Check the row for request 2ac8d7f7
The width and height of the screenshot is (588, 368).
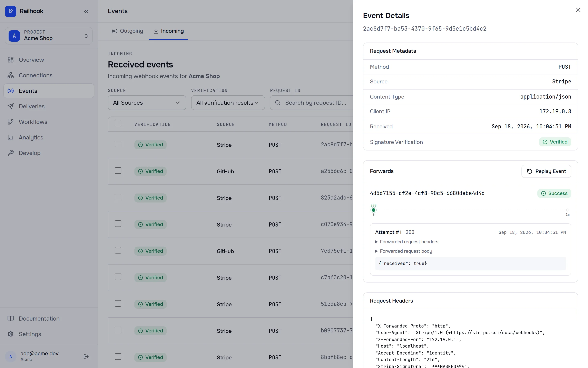click(x=118, y=144)
